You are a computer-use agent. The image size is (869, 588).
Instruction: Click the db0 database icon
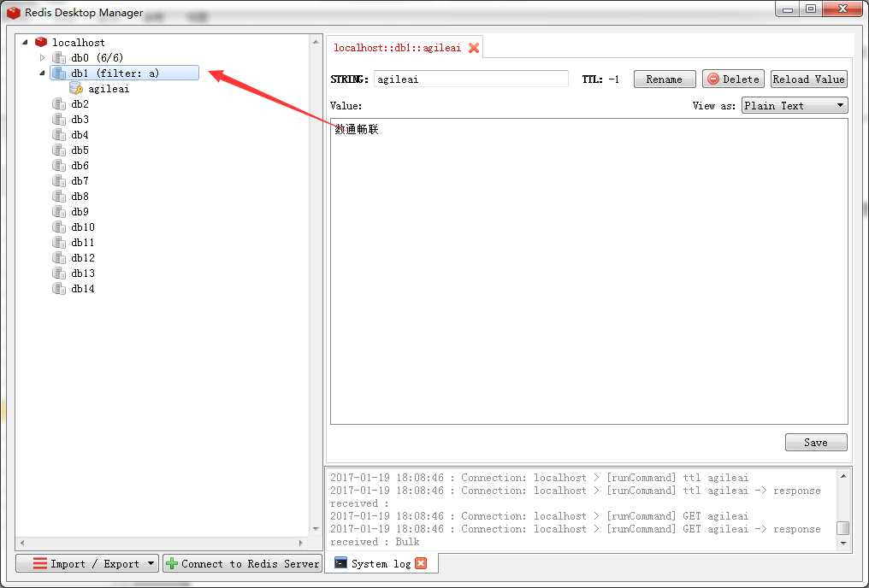tap(59, 57)
